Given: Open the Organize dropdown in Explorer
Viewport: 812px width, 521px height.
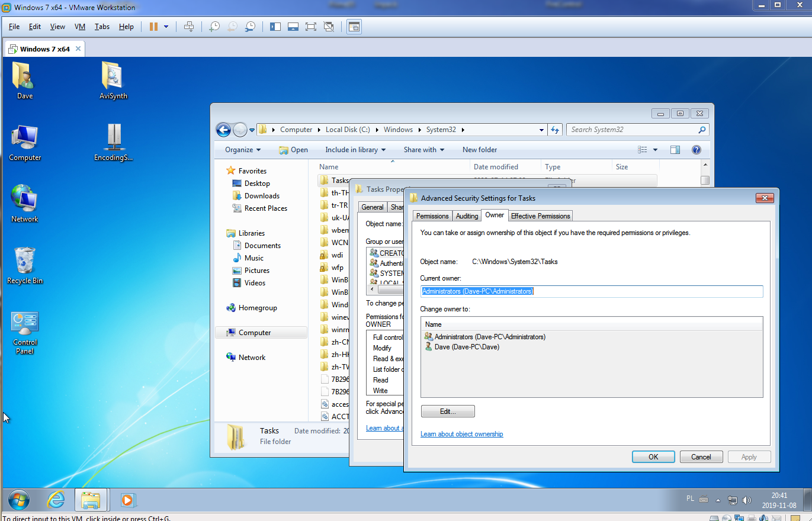Looking at the screenshot, I should 243,150.
